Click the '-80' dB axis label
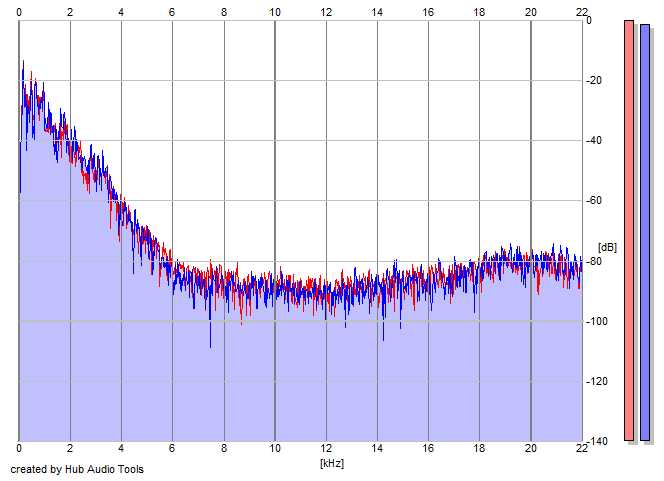 tap(594, 261)
